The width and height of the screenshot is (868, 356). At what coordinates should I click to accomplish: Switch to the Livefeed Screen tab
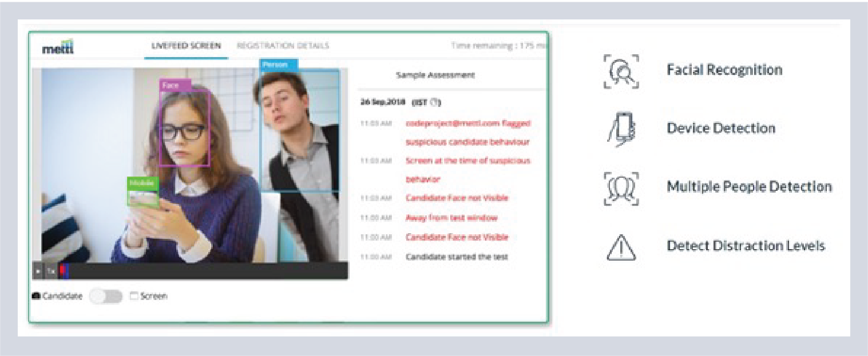click(x=186, y=46)
